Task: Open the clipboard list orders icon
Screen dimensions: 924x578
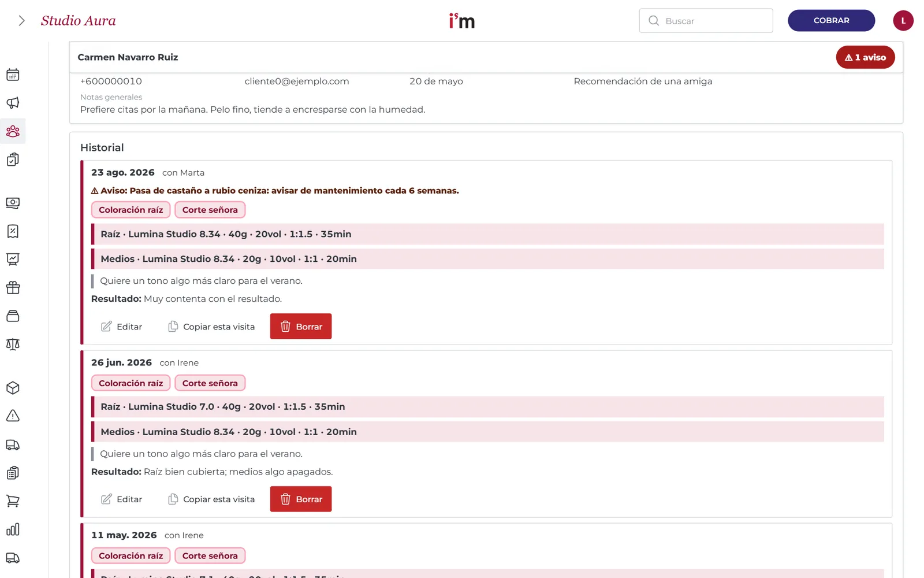Action: pos(13,473)
